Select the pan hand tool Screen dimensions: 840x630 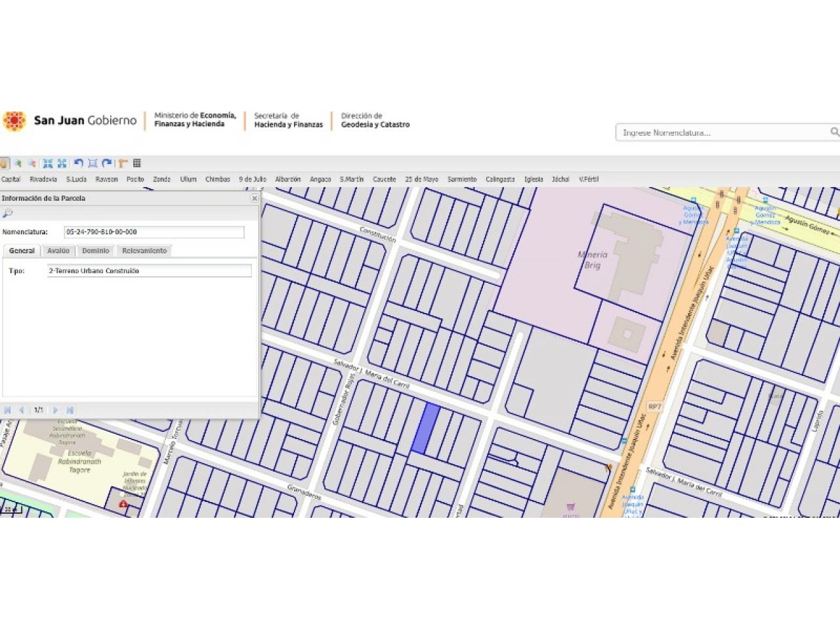pos(4,163)
